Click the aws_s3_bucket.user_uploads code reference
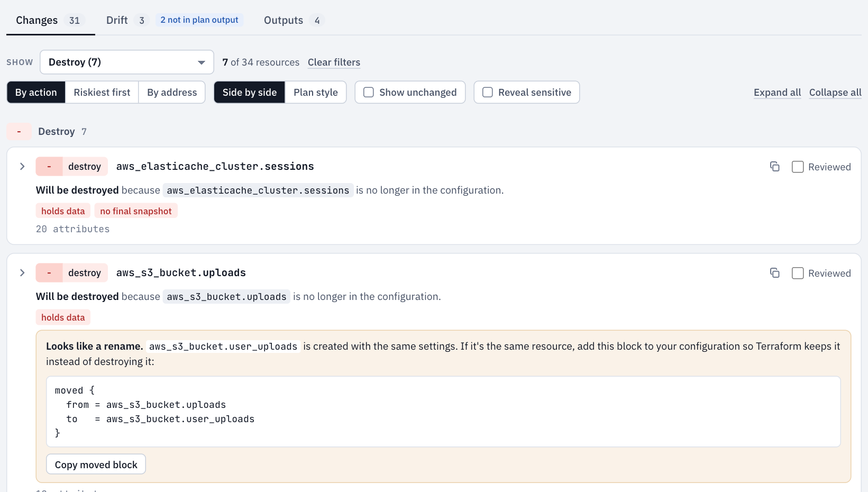The height and width of the screenshot is (492, 868). click(x=223, y=347)
